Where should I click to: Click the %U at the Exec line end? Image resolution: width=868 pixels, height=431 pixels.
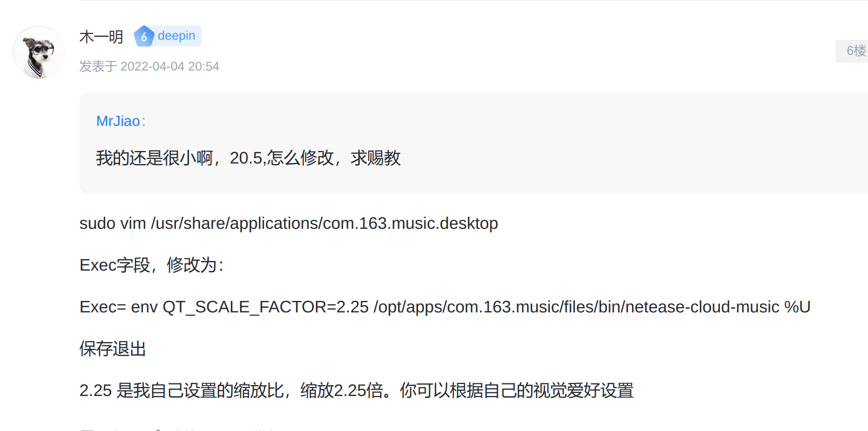[x=797, y=307]
